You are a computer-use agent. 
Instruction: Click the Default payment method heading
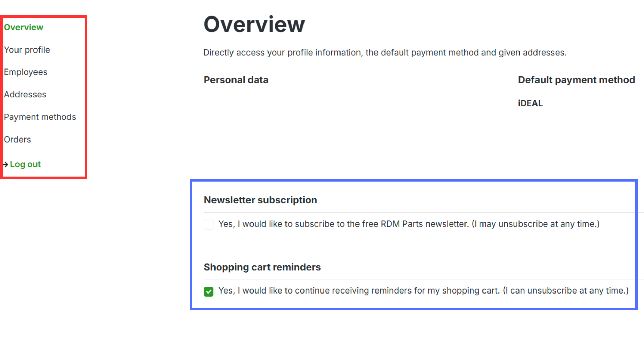pyautogui.click(x=577, y=80)
